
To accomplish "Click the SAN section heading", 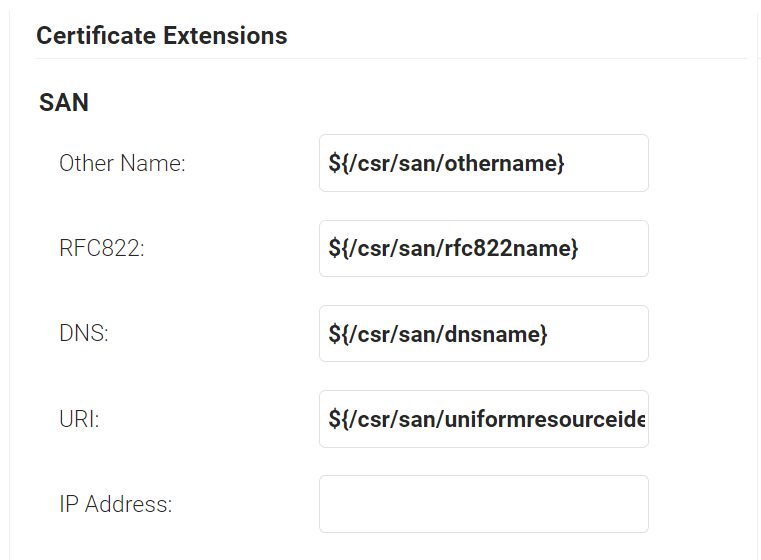I will pos(64,102).
